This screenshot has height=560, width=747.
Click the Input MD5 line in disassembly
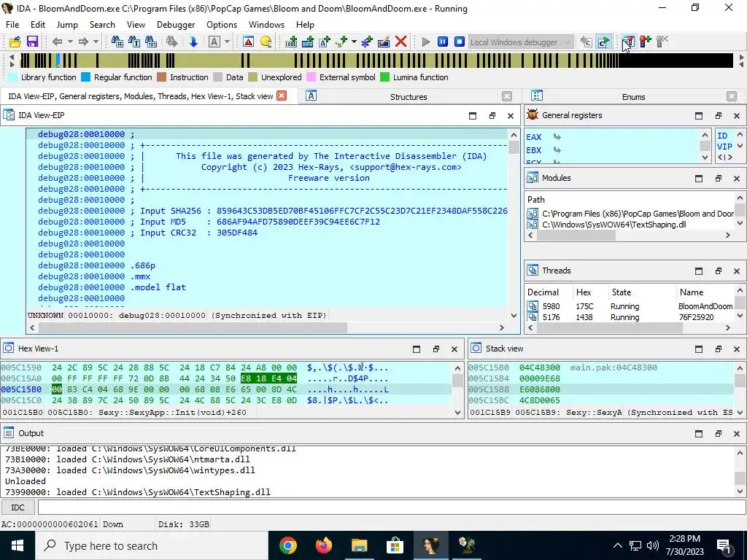click(260, 222)
